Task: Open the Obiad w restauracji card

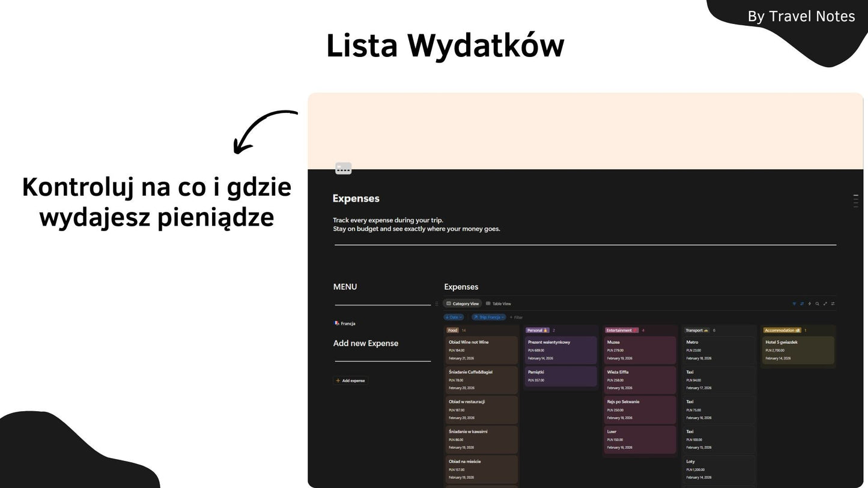Action: tap(481, 409)
